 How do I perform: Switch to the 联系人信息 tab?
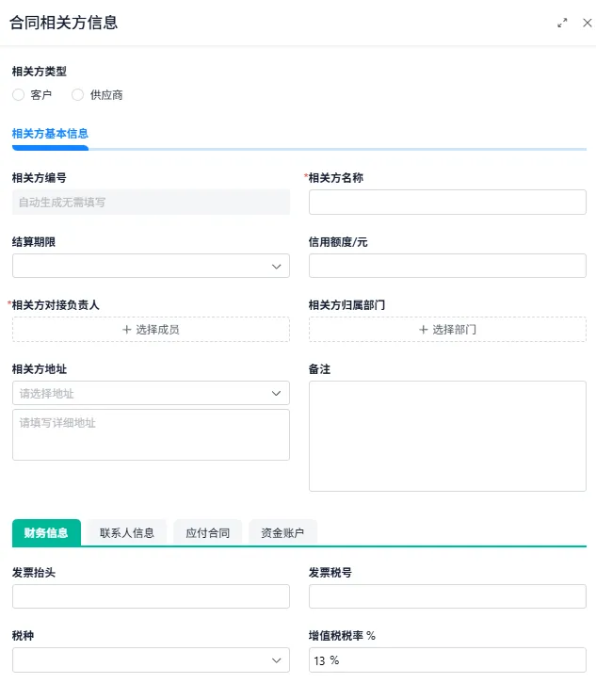[127, 532]
